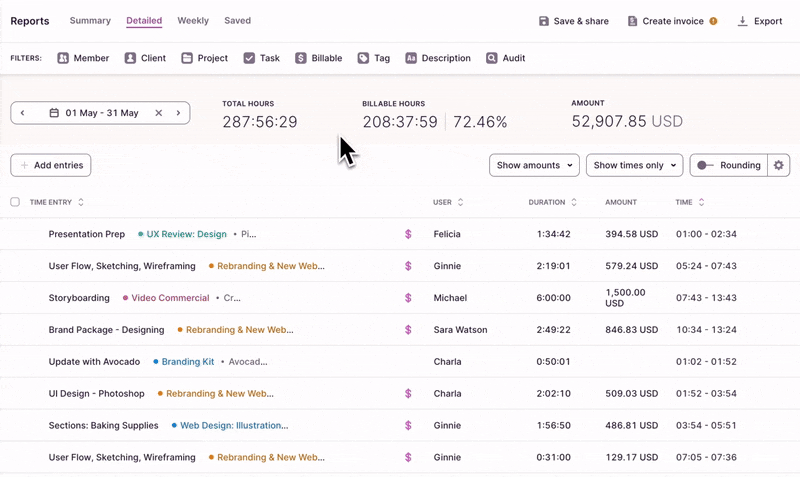Click Save & share button
Screen dimensions: 800x477
click(573, 21)
